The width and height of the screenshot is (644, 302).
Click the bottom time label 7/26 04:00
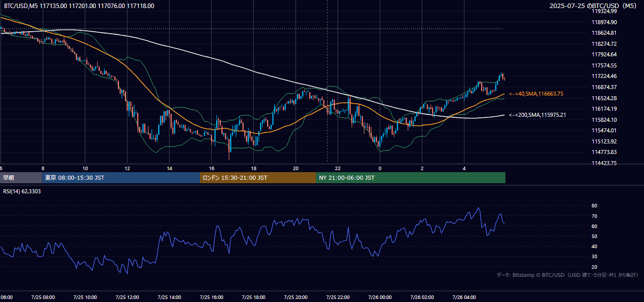464,297
